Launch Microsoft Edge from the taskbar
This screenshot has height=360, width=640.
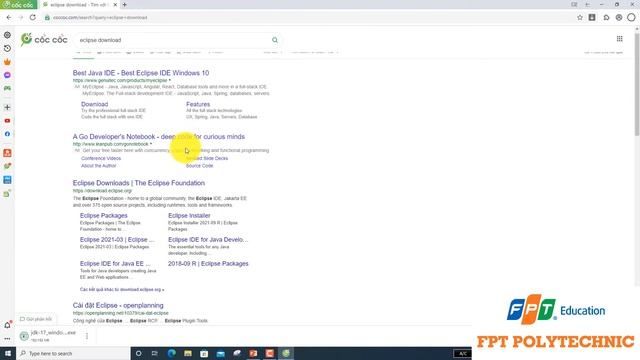tap(171, 353)
